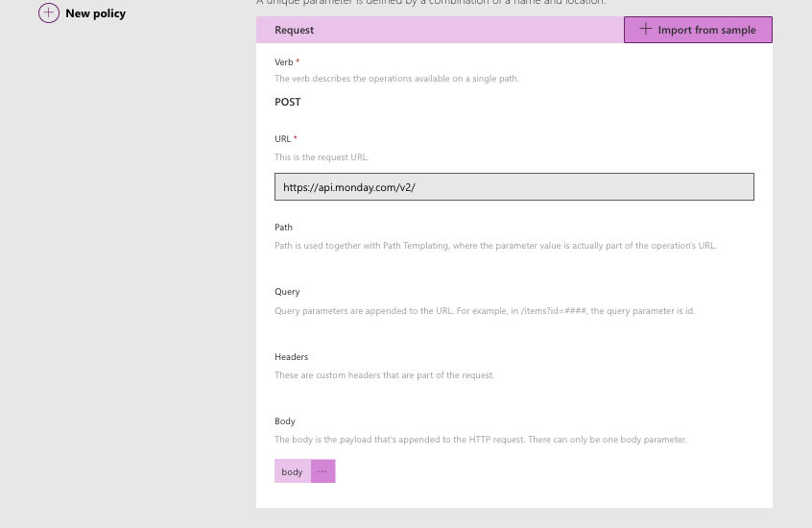Screen dimensions: 812x528
Task: Focus the request URL input field
Action: [x=514, y=186]
